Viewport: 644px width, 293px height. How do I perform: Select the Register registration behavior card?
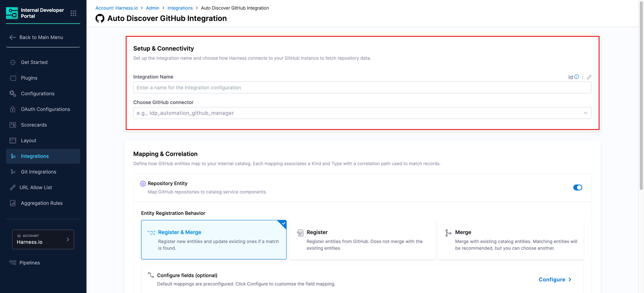362,240
